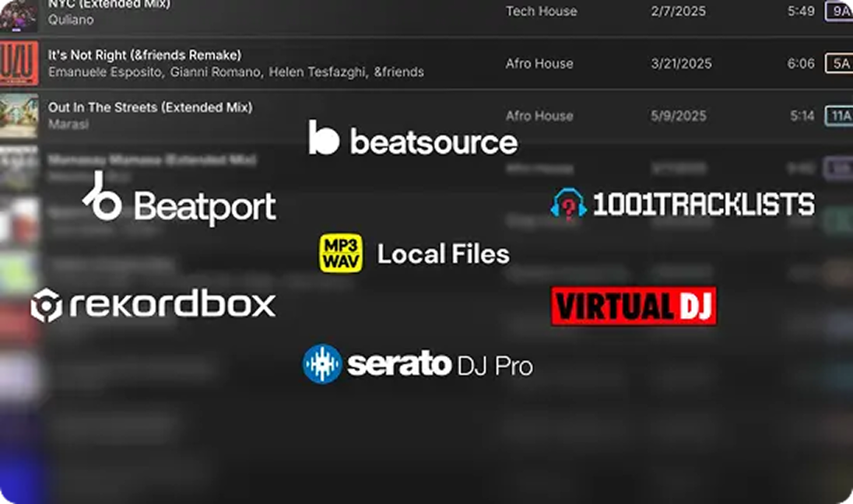Click artist Helen Tesfazghi

(x=318, y=72)
